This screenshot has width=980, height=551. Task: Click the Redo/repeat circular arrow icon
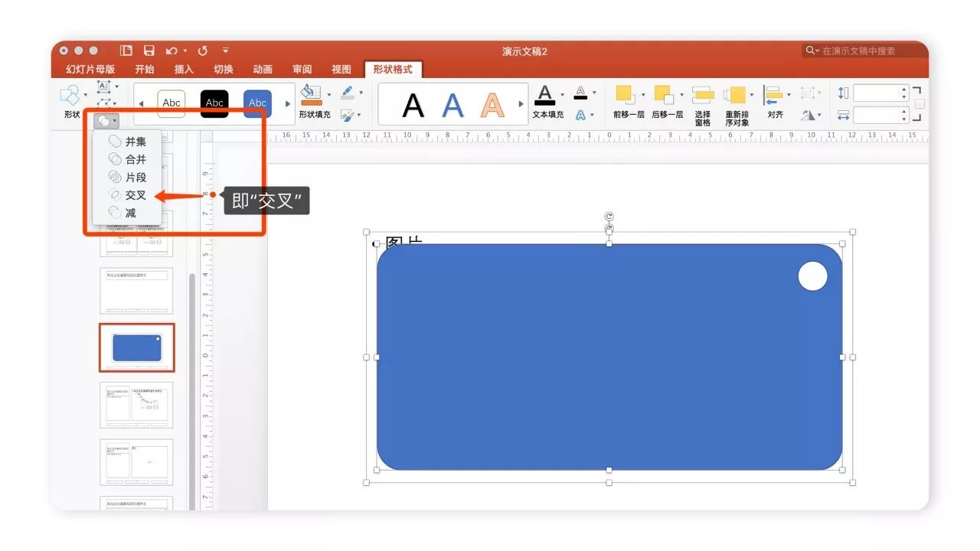tap(203, 51)
